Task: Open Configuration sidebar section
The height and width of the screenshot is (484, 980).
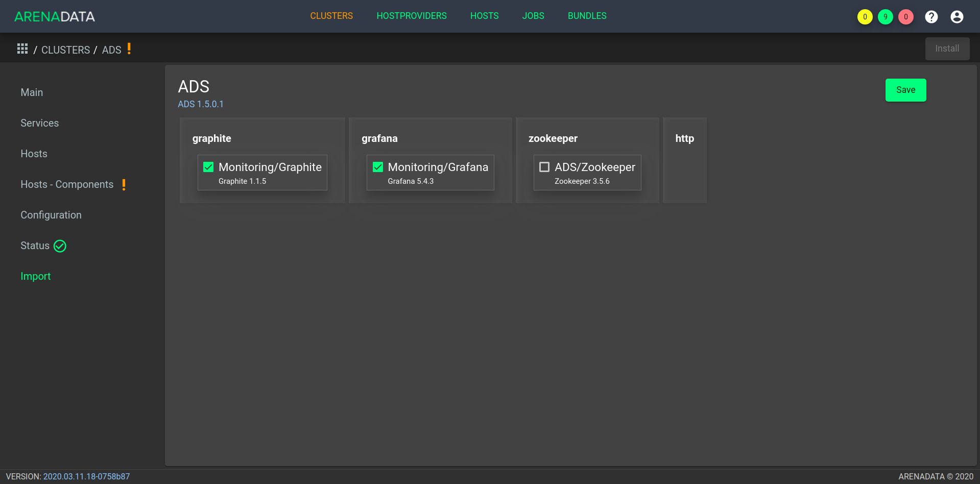Action: coord(51,215)
